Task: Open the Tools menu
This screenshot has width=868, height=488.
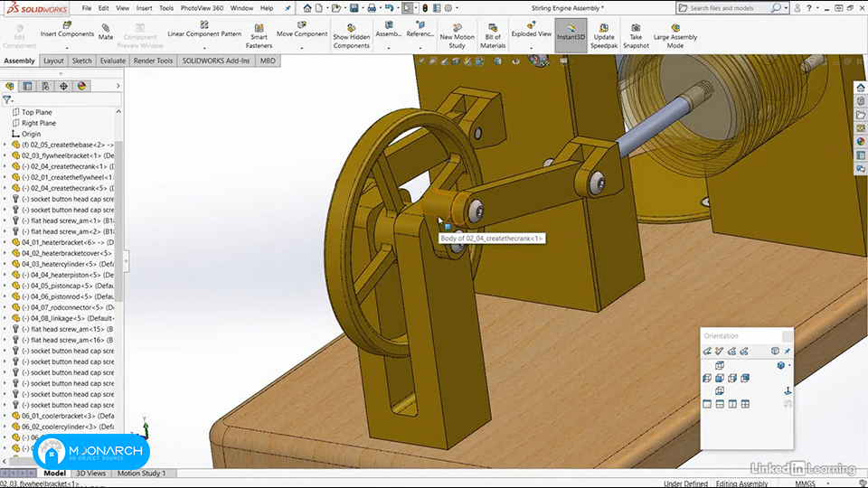Action: [166, 8]
